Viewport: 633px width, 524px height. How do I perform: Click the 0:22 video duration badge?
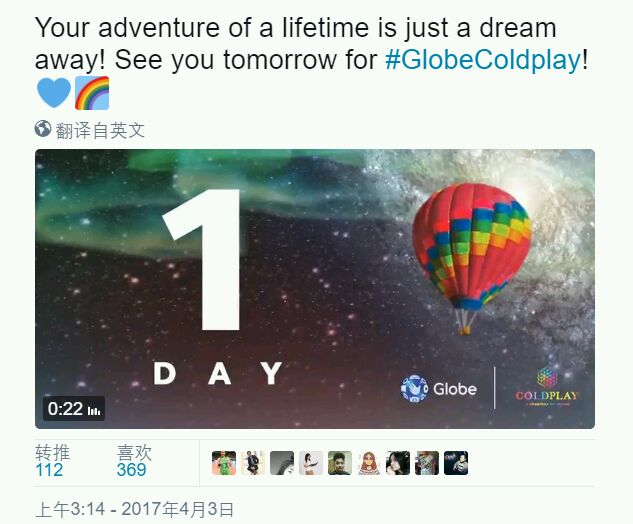tap(74, 409)
